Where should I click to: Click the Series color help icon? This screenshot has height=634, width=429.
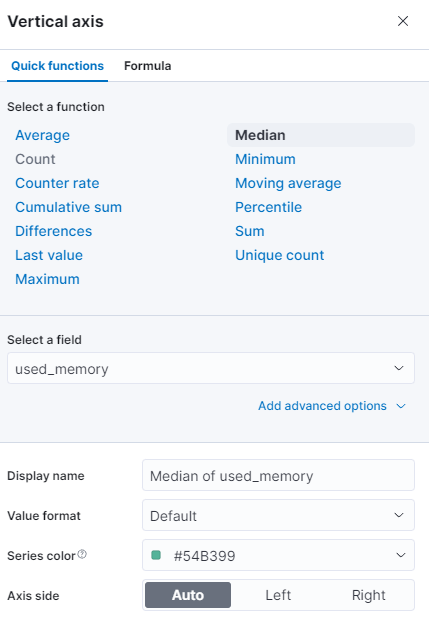(82, 554)
